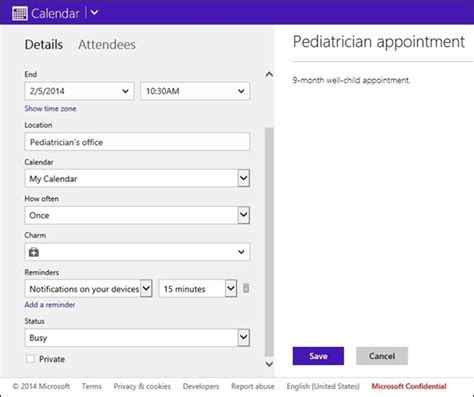474x397 pixels.
Task: Open the 15 minutes reminder dropdown
Action: point(198,288)
